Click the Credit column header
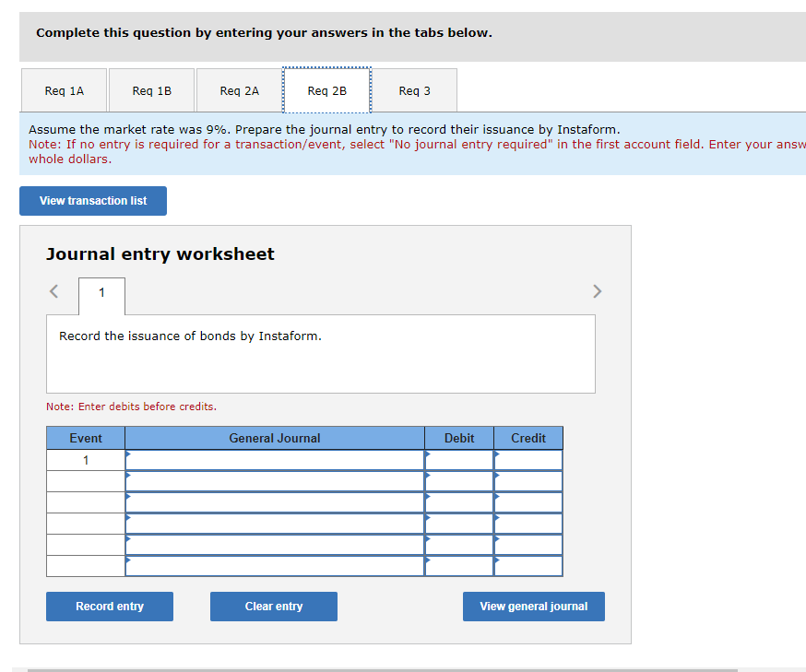 528,438
